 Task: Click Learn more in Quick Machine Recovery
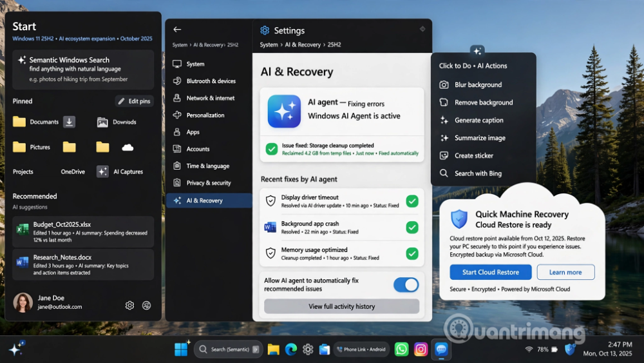(x=565, y=272)
